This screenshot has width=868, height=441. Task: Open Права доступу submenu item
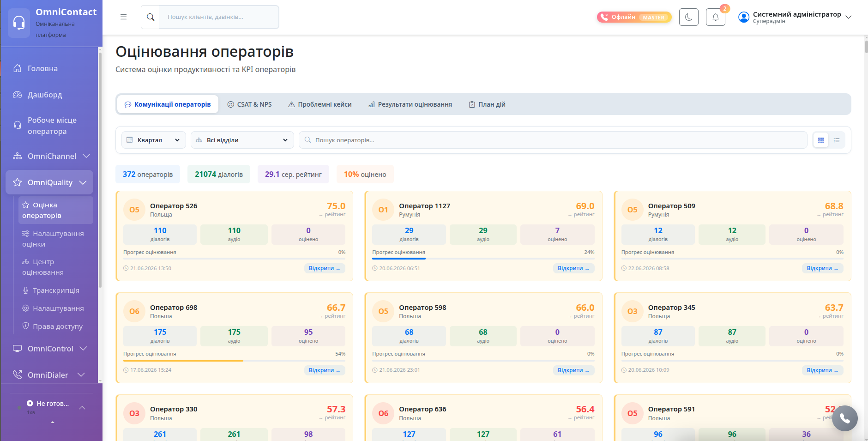(56, 326)
